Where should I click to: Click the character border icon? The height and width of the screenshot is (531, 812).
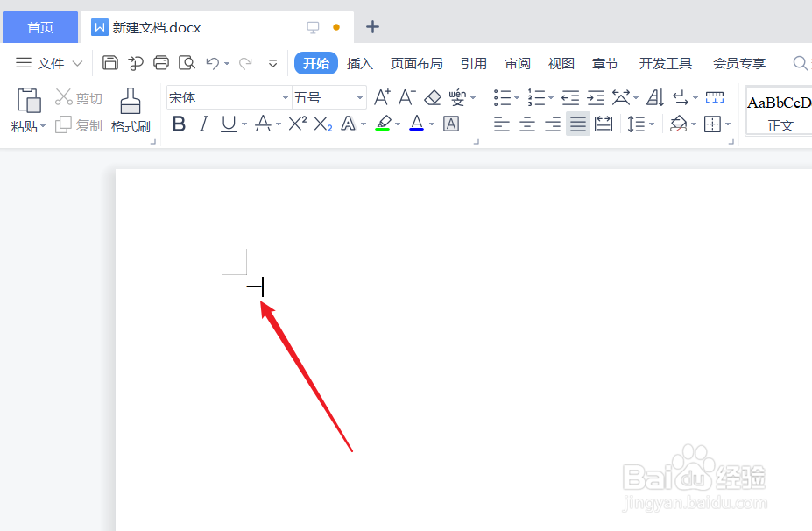(450, 124)
